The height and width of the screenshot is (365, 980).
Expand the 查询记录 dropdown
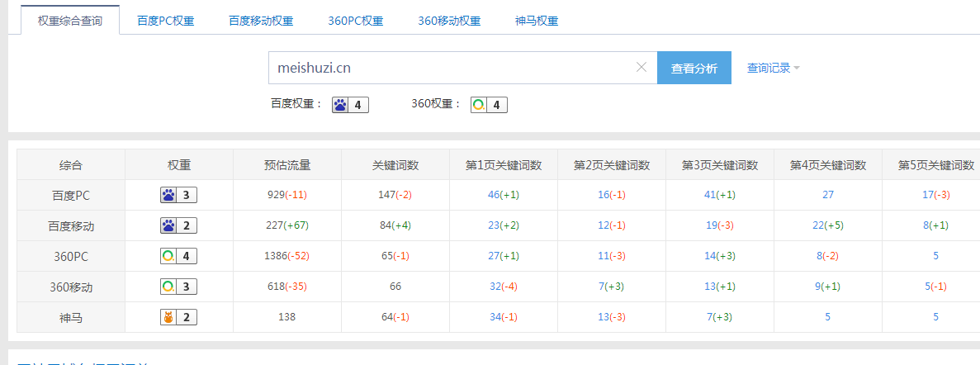(x=773, y=68)
